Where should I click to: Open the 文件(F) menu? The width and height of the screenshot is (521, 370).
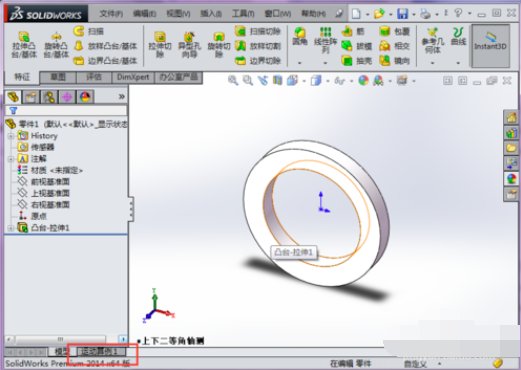coord(111,14)
